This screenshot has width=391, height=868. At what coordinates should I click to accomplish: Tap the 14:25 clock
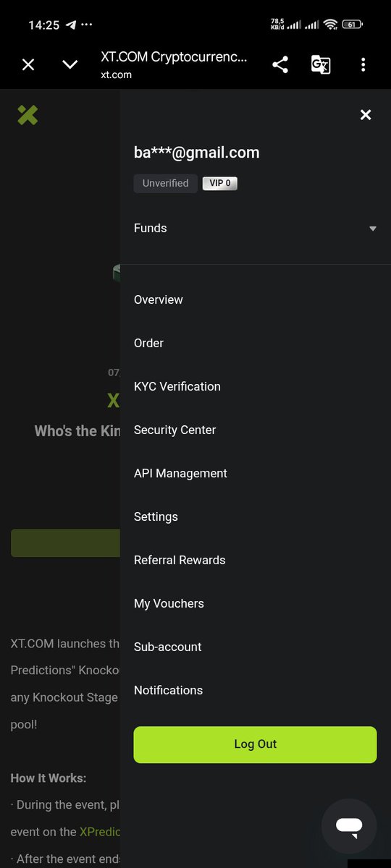(x=43, y=25)
